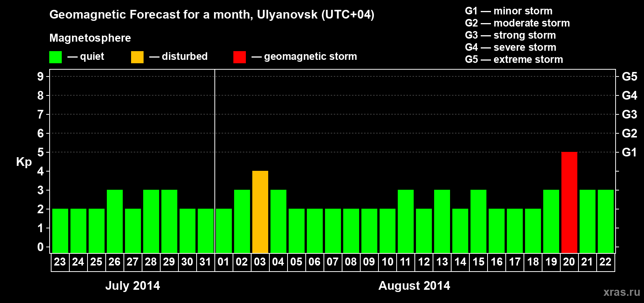This screenshot has height=303, width=644.
Task: Click the G4 label on right axis
Action: 630,95
